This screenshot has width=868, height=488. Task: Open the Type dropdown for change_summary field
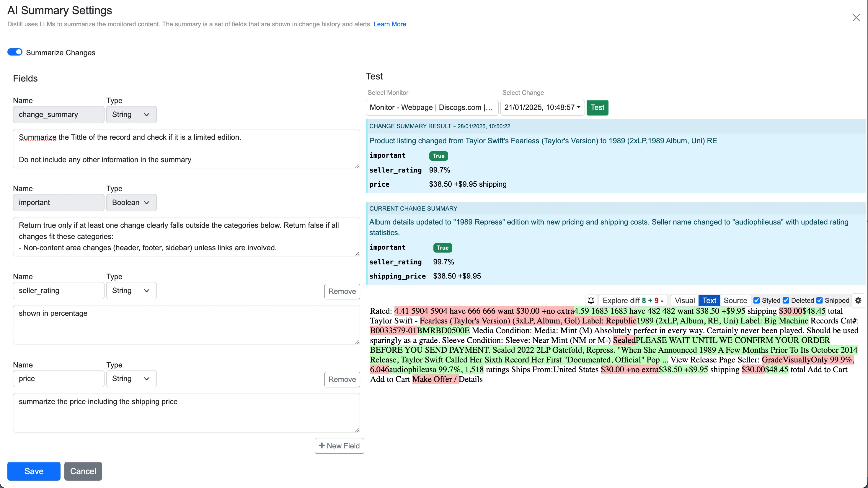(x=131, y=114)
